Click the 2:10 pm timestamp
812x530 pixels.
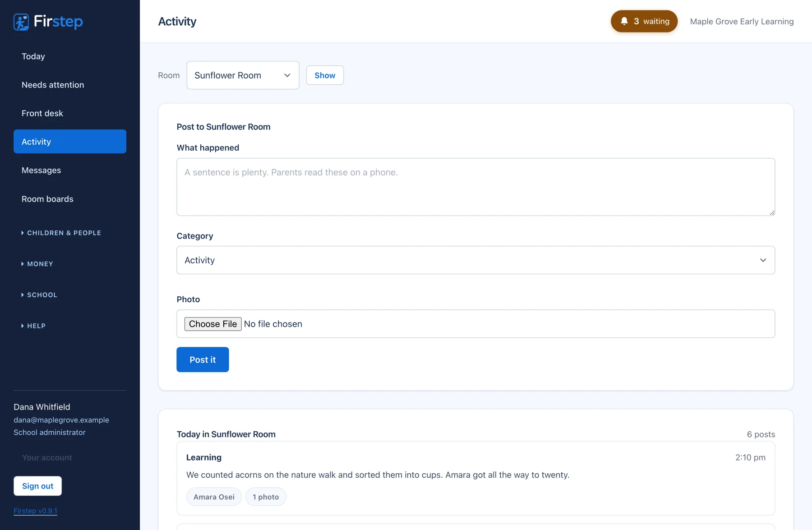[x=750, y=457]
